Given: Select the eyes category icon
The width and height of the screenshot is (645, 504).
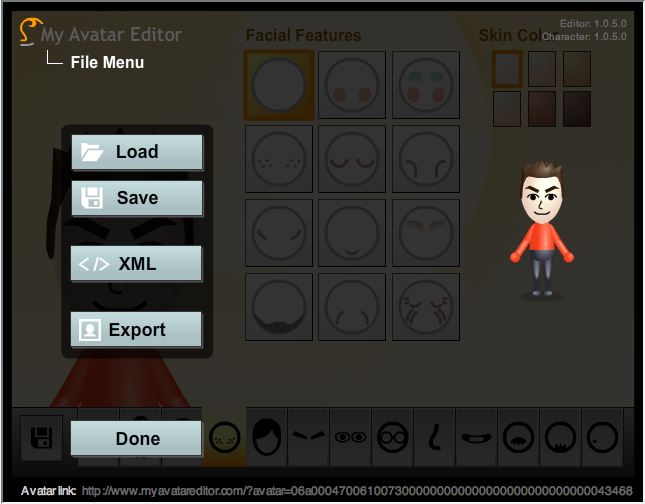Looking at the screenshot, I should (x=350, y=437).
